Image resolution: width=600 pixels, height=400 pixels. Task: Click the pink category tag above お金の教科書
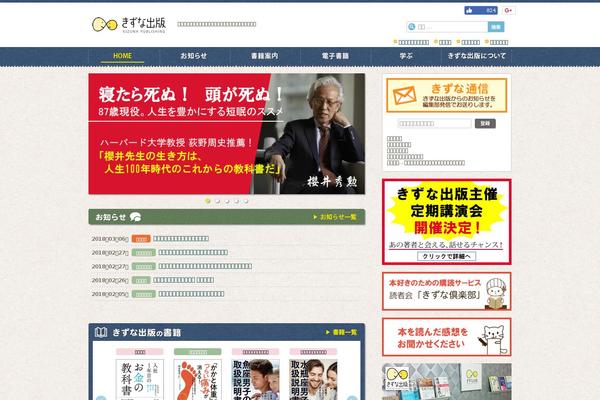[140, 352]
